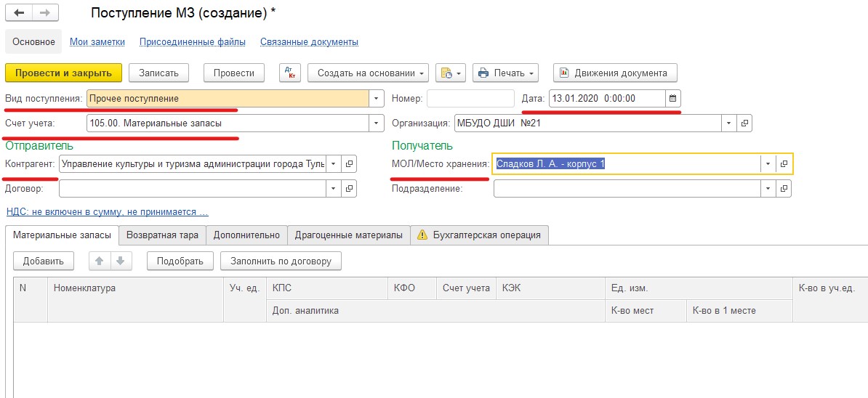Image resolution: width=868 pixels, height=398 pixels.
Task: Open the Присоединенные файлы link
Action: click(x=192, y=42)
